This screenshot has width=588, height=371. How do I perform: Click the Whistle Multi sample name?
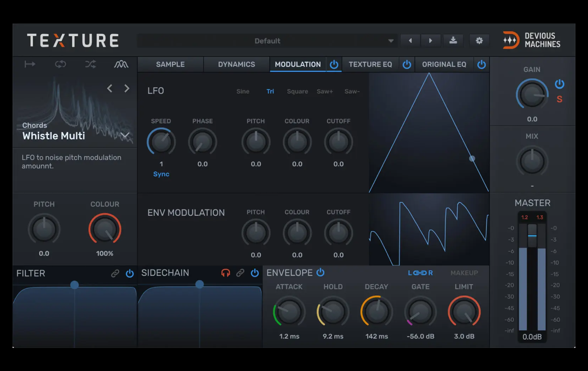tap(54, 136)
